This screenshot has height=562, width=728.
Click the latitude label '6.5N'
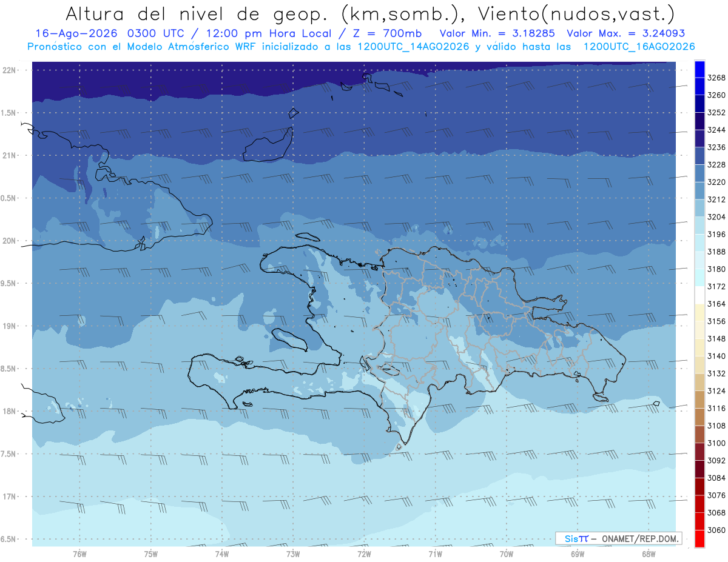(x=10, y=540)
